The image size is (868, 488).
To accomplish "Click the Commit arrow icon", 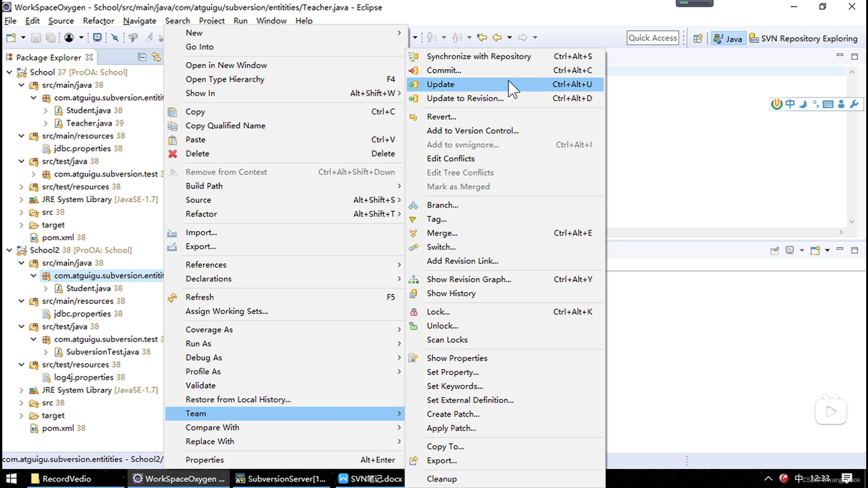I will [x=413, y=70].
